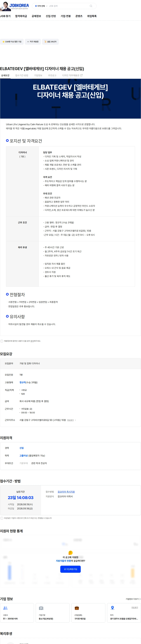The image size is (141, 644).
Task: Click the star icon on 339명 이상 찜한 기업
Action: tap(4, 42)
